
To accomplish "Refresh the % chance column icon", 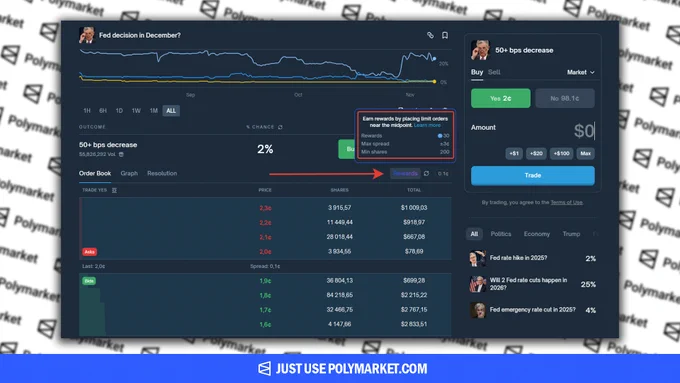I will click(x=280, y=127).
